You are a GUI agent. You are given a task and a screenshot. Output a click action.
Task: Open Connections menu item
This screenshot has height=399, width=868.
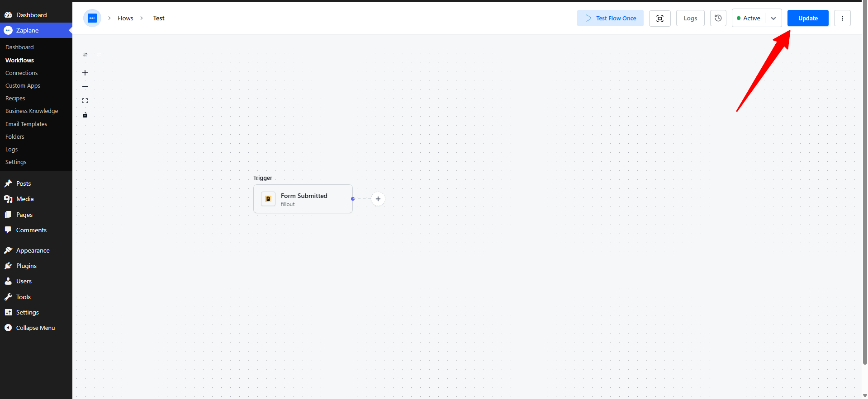(x=21, y=73)
